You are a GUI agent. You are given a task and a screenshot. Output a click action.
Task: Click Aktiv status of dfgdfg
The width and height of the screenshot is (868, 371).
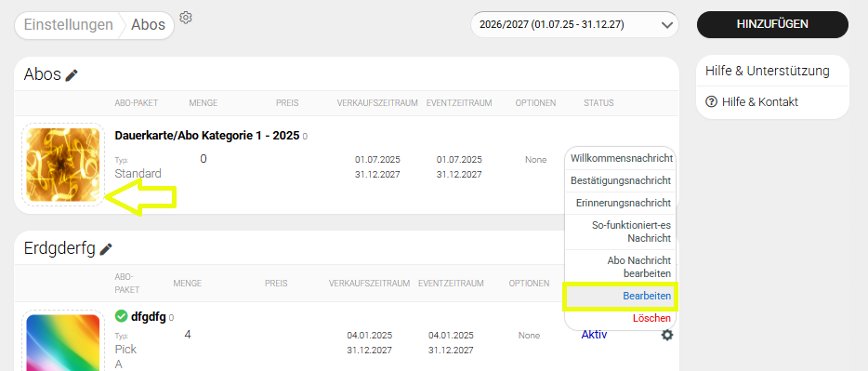pos(594,335)
